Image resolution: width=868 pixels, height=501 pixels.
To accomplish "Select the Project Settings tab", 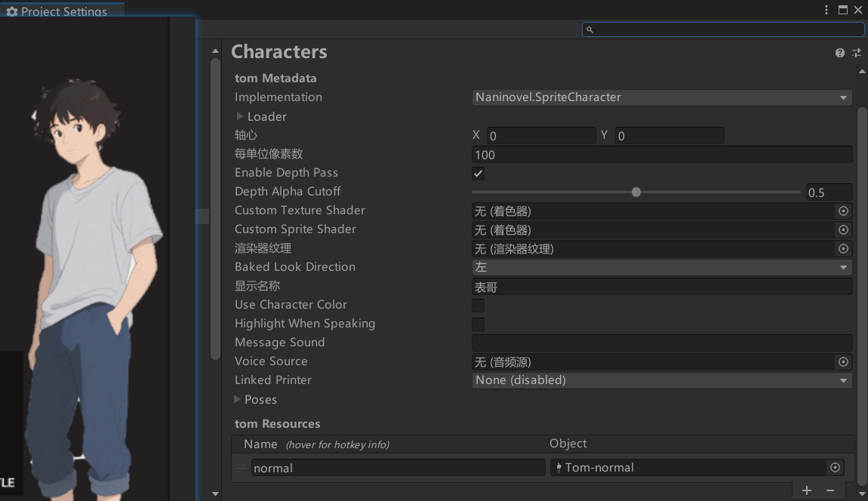I will (x=63, y=11).
